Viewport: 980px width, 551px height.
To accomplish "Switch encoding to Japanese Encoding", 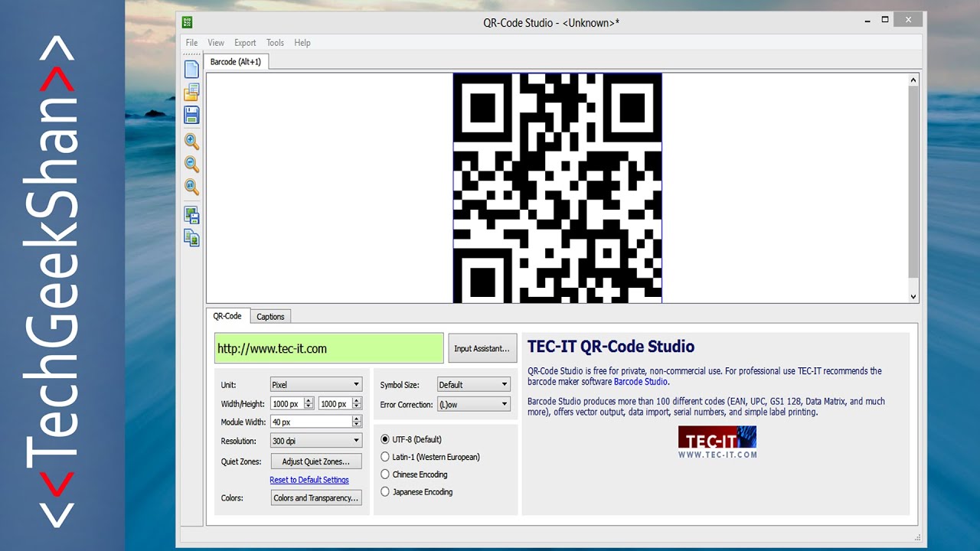I will point(385,492).
